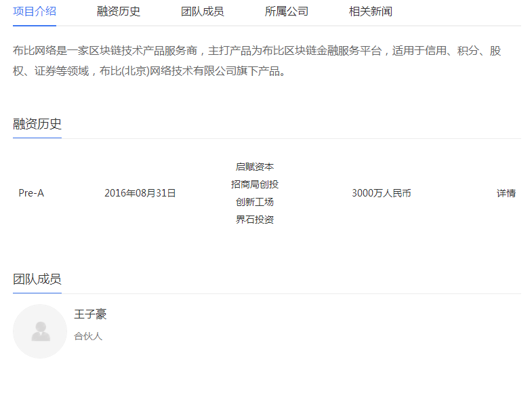Click the 合伙人 title text
Viewport: 532px width, 412px height.
click(88, 336)
